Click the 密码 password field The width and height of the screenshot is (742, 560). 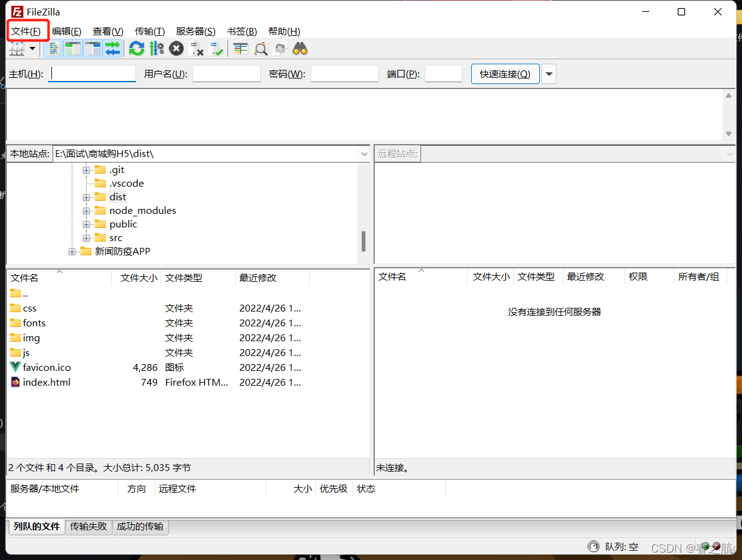click(x=344, y=74)
